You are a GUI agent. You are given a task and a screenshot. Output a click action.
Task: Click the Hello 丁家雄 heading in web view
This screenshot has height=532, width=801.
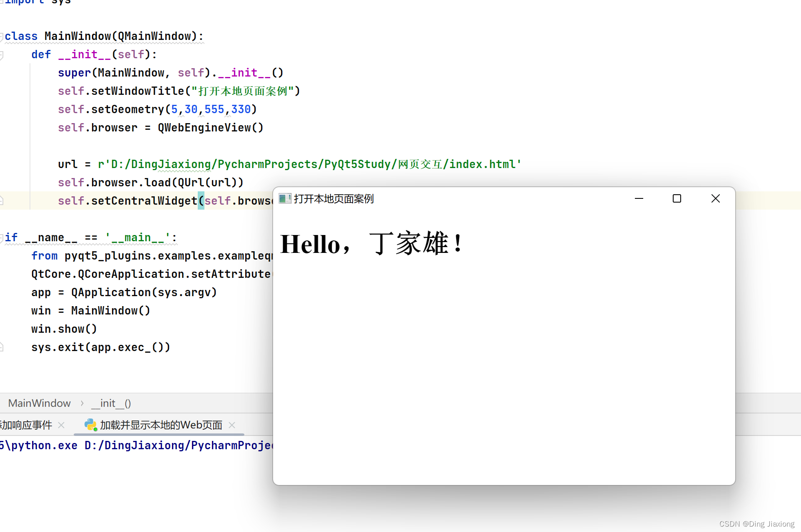click(x=371, y=244)
